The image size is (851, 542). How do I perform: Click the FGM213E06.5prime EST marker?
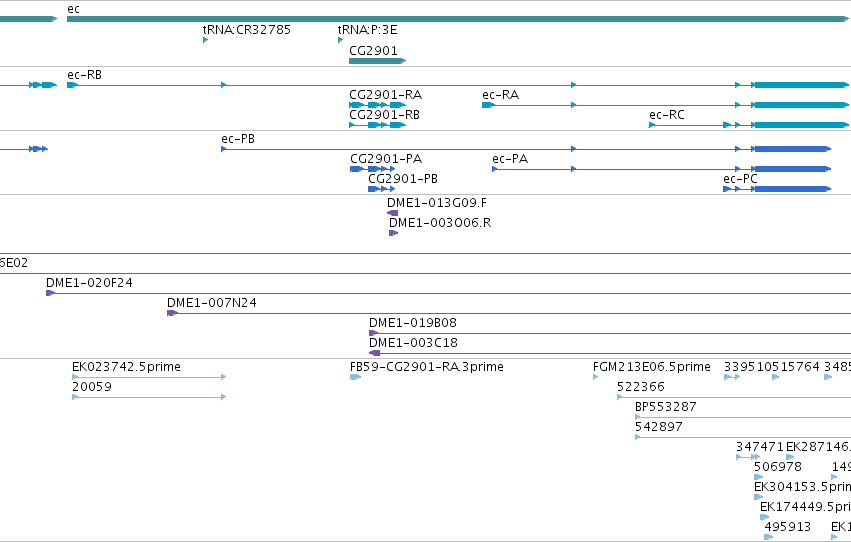(x=595, y=377)
